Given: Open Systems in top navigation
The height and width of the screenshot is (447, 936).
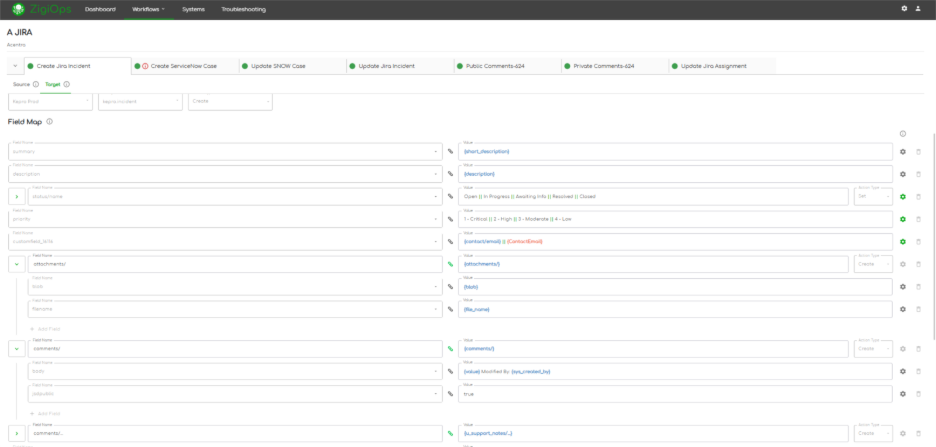Looking at the screenshot, I should tap(193, 9).
